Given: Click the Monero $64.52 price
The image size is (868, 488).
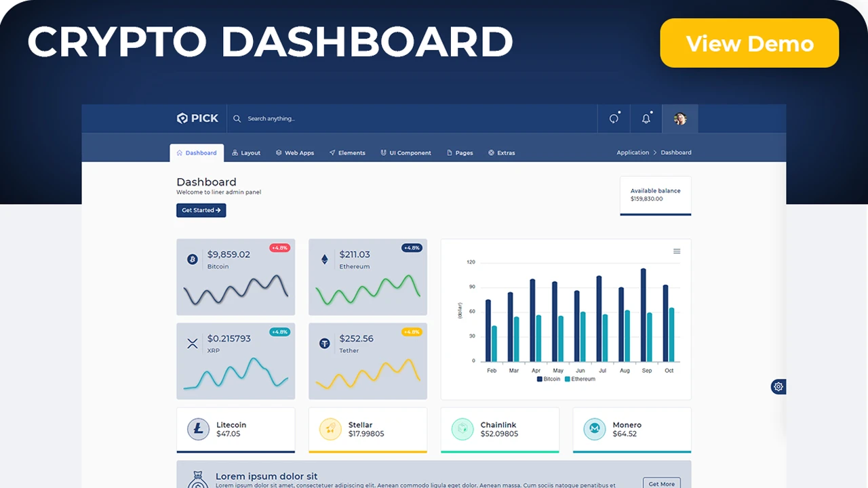Looking at the screenshot, I should click(x=625, y=434).
